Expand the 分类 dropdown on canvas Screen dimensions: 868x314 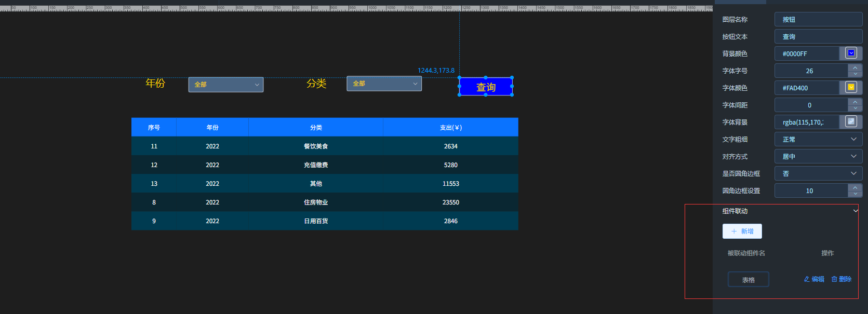coord(384,84)
